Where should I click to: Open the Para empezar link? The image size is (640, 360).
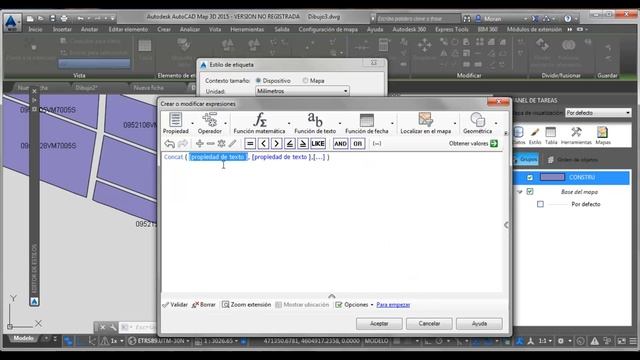pyautogui.click(x=393, y=305)
